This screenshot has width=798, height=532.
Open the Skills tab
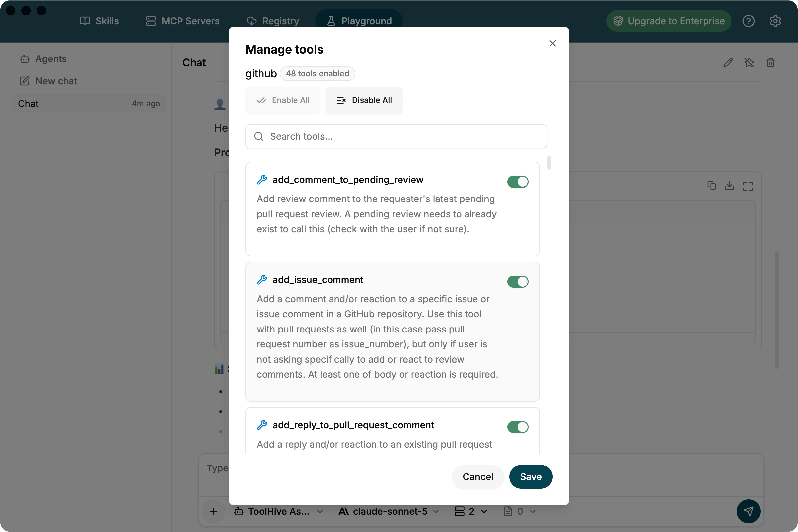tap(99, 21)
